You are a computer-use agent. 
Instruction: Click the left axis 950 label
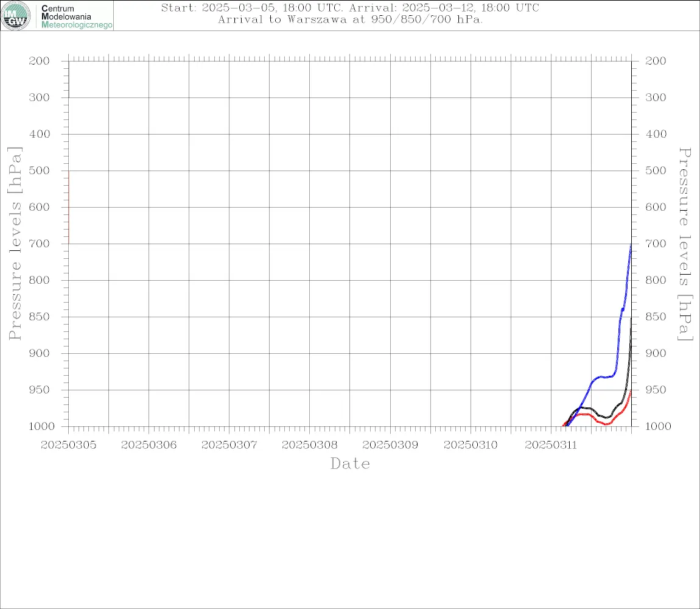coord(40,390)
